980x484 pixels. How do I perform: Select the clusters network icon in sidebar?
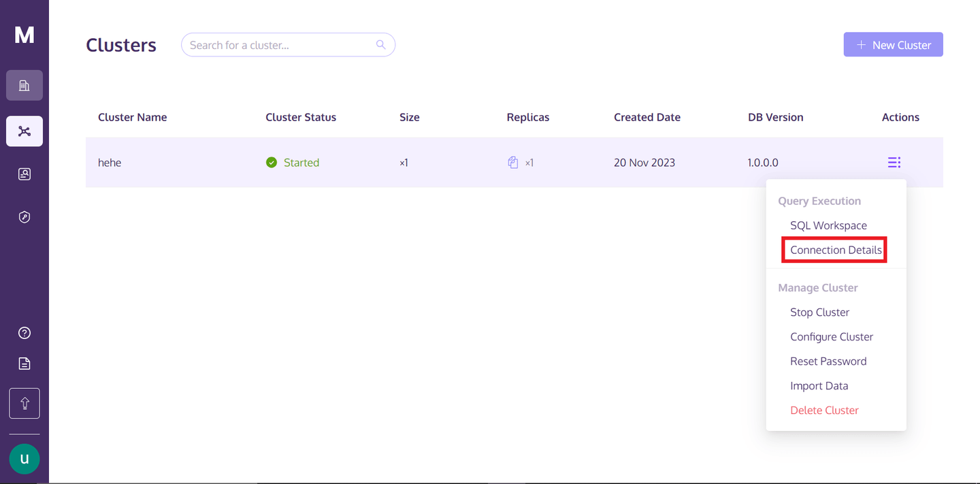24,131
